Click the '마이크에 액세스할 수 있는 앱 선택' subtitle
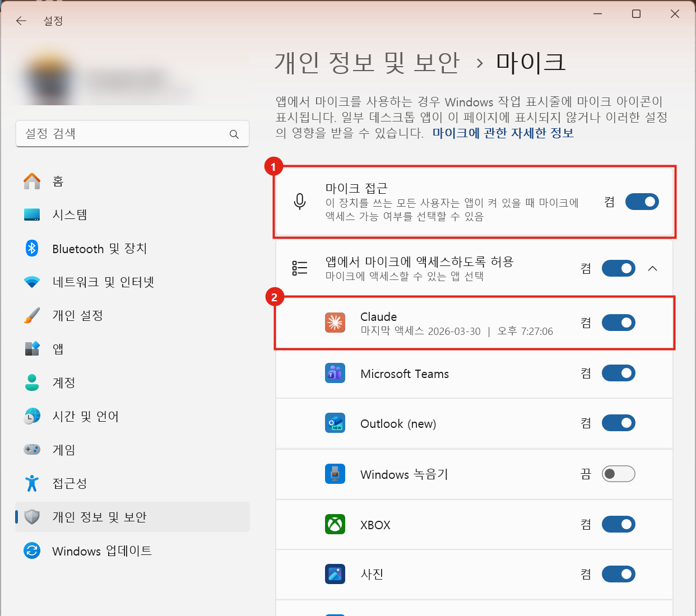 (405, 276)
